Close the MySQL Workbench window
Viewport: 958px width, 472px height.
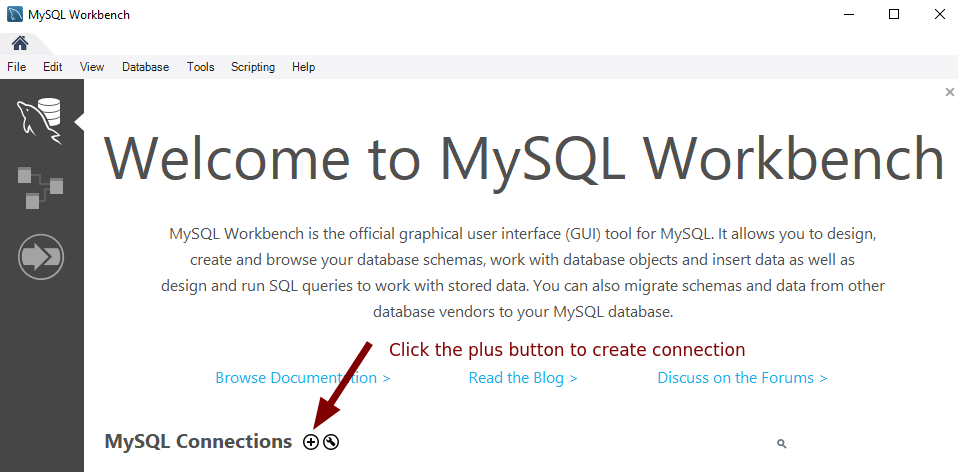(940, 15)
